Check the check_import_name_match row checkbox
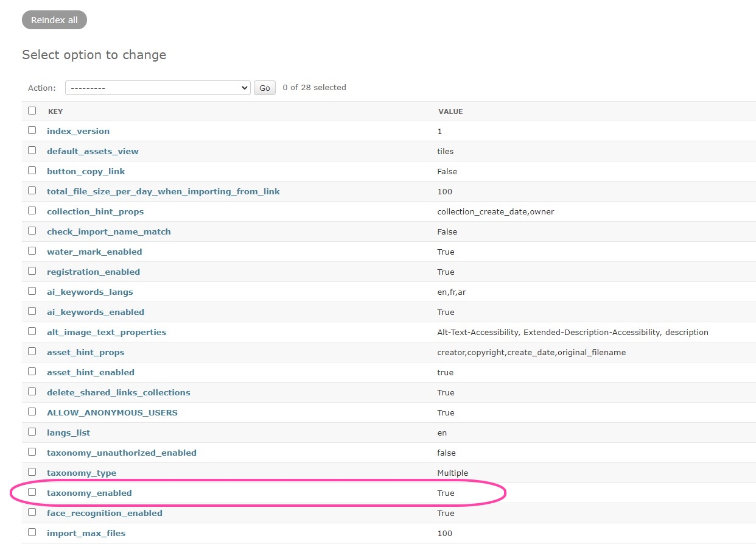 pyautogui.click(x=32, y=230)
